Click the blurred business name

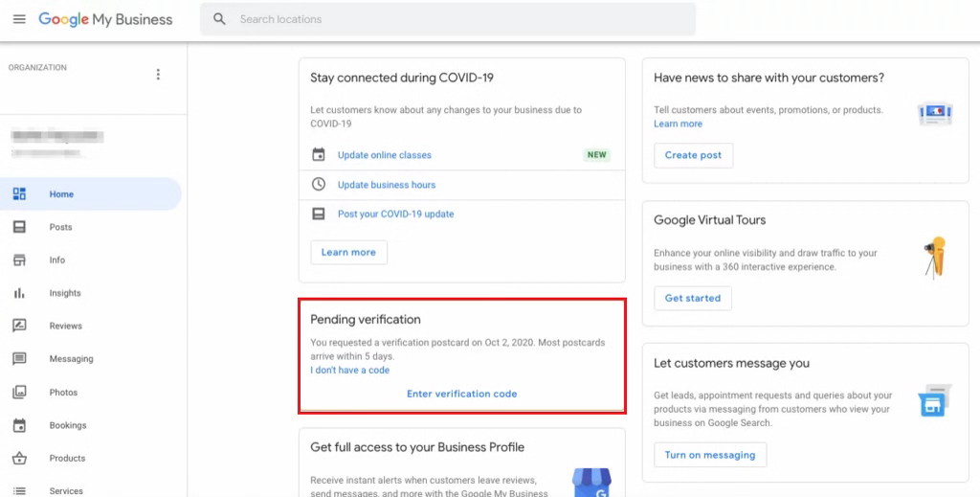coord(56,136)
